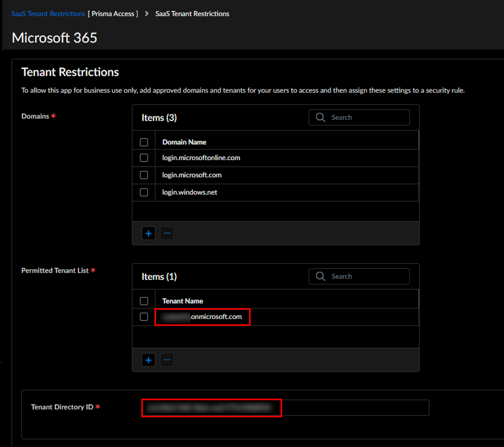Check the login.windows.net checkbox
The width and height of the screenshot is (504, 447).
[x=144, y=192]
